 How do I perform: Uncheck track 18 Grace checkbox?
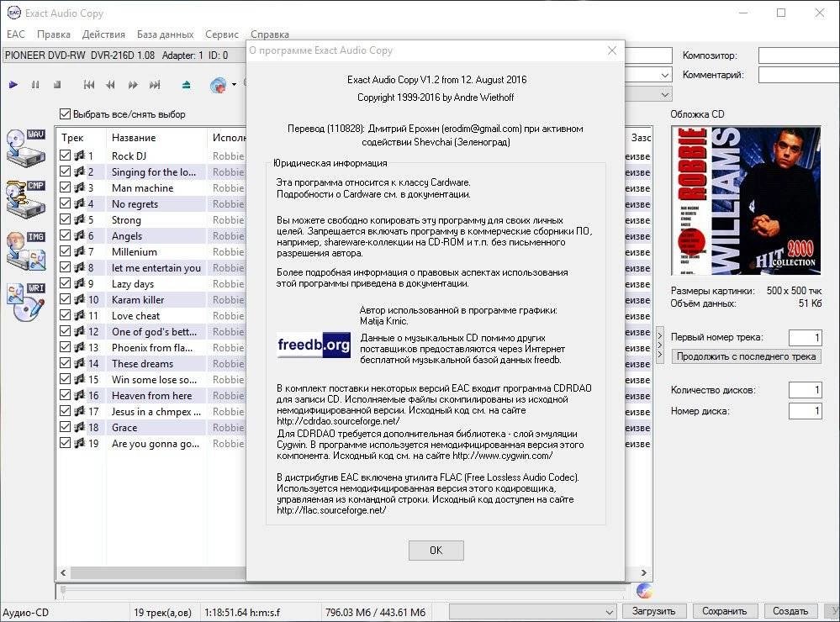tap(66, 427)
